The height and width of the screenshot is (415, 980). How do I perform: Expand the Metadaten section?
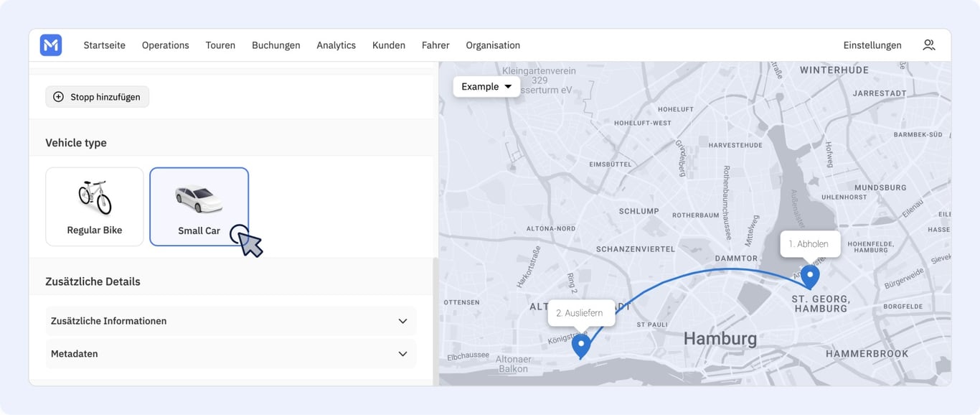231,354
